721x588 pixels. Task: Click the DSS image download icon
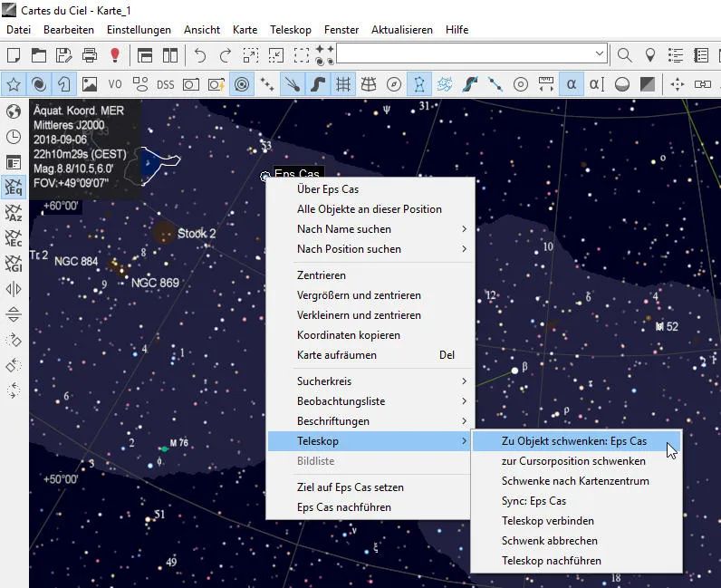click(x=166, y=84)
